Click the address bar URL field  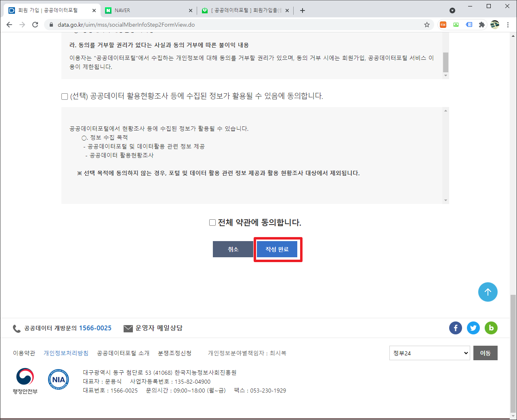point(238,25)
